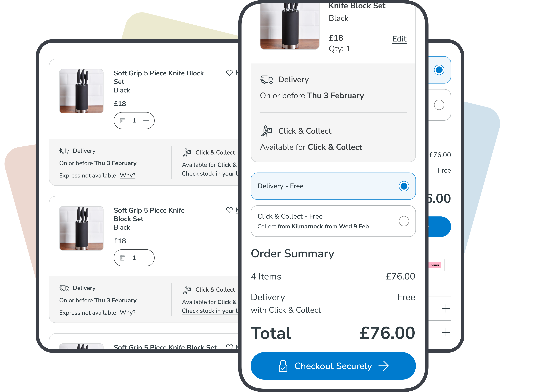Click heart icon on third knife block set
This screenshot has width=533, height=392.
(x=229, y=347)
